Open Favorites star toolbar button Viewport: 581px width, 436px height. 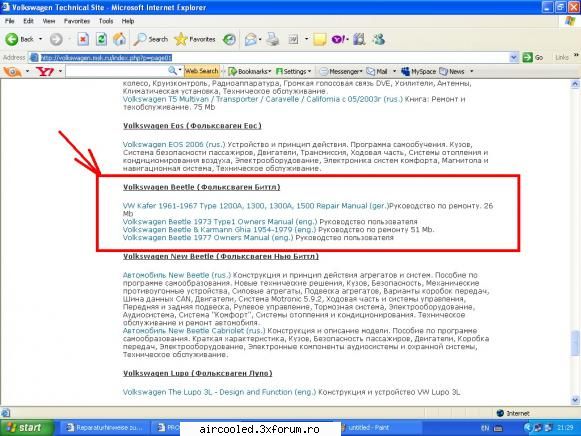[x=195, y=39]
